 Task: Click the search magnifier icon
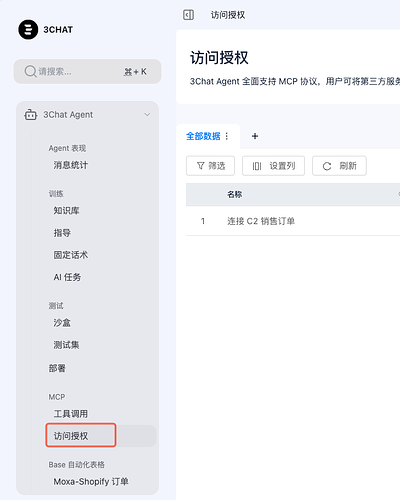coord(30,71)
